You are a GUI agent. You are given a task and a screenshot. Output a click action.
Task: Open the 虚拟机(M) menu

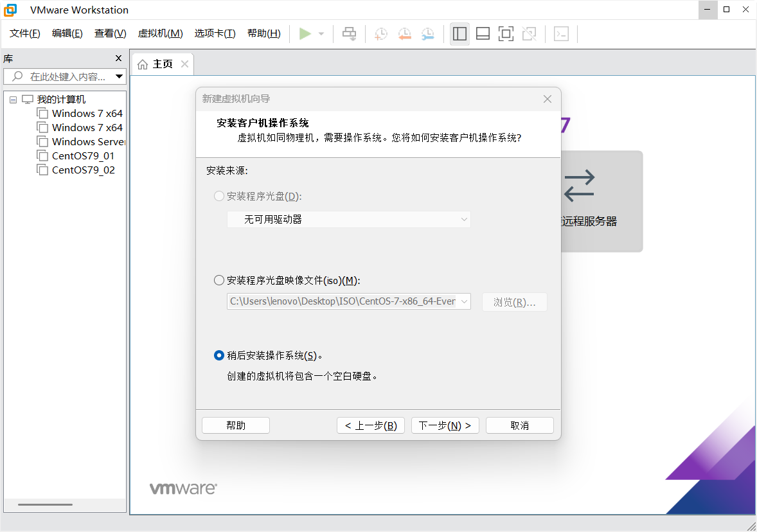click(160, 33)
